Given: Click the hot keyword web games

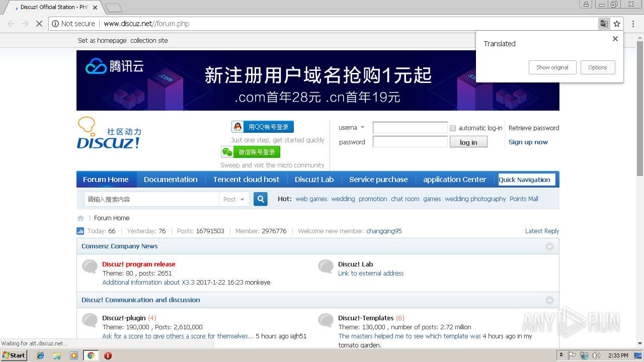Looking at the screenshot, I should click(x=311, y=199).
